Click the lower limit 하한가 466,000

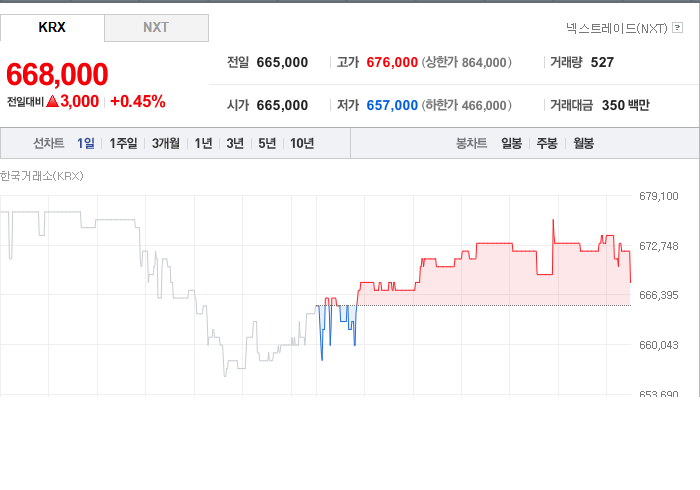click(467, 105)
